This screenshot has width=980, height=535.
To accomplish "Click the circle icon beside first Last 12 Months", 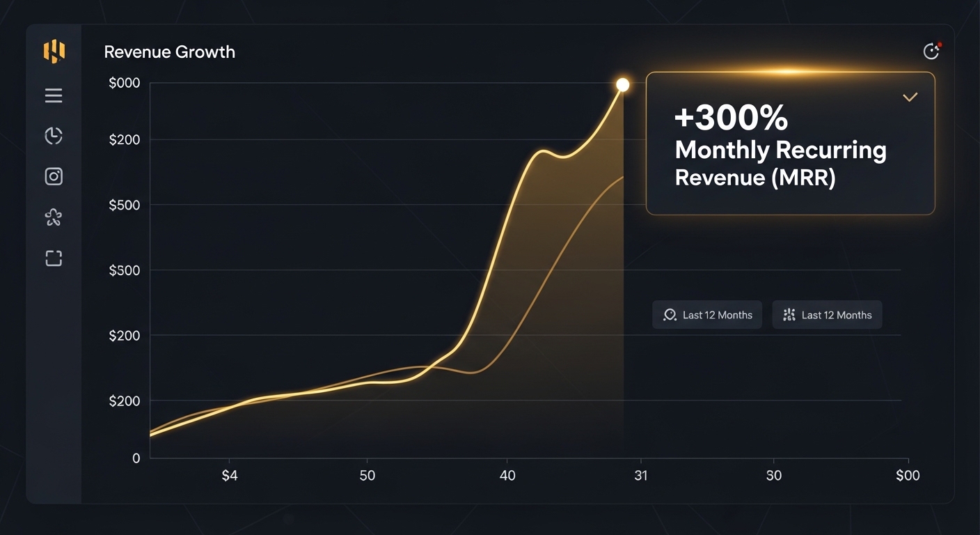I will pyautogui.click(x=670, y=315).
